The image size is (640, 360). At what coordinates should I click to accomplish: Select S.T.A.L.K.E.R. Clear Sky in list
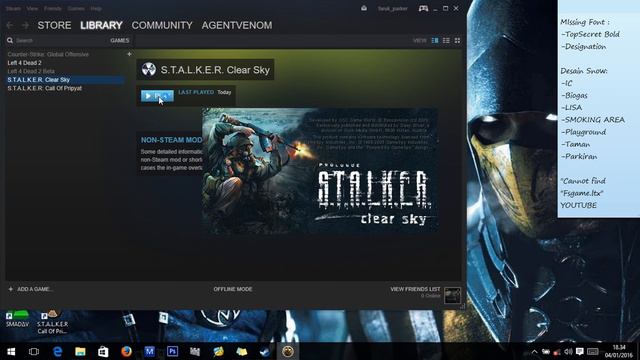coord(65,80)
